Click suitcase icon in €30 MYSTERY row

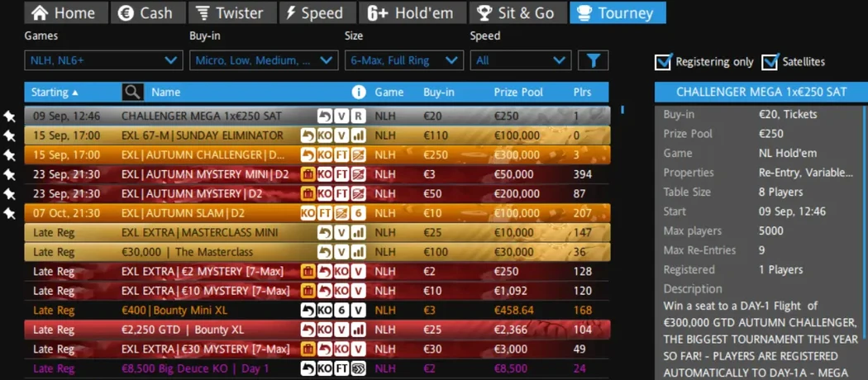pyautogui.click(x=308, y=349)
